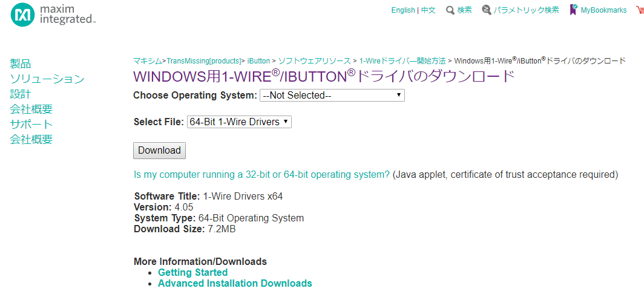Open パラメトリック検索 link
The height and width of the screenshot is (300, 644).
(x=526, y=10)
